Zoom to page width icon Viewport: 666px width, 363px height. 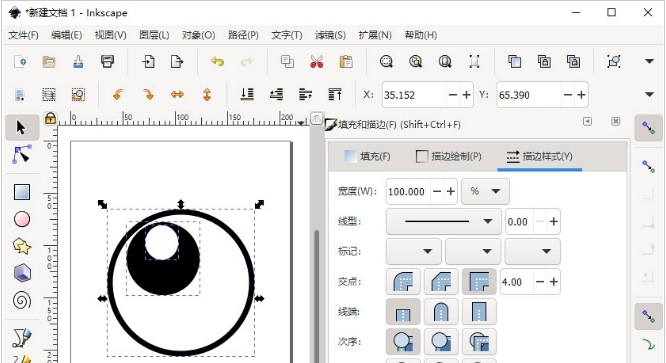point(474,62)
